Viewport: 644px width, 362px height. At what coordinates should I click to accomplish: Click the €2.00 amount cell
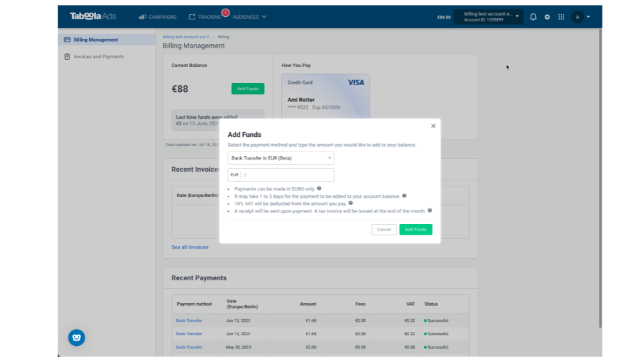click(x=311, y=347)
